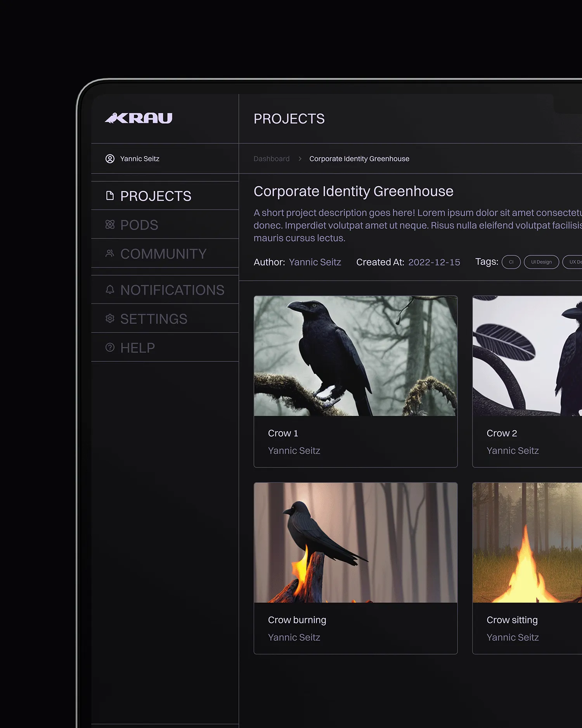Go to the COMMUNITY section
Screen dimensions: 582x728
click(x=163, y=254)
